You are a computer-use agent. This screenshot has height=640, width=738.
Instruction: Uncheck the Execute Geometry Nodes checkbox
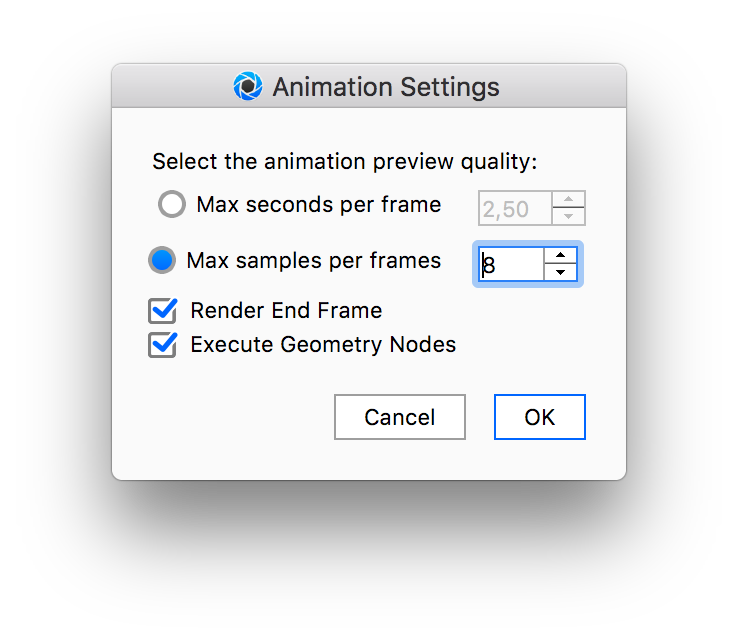[x=163, y=345]
